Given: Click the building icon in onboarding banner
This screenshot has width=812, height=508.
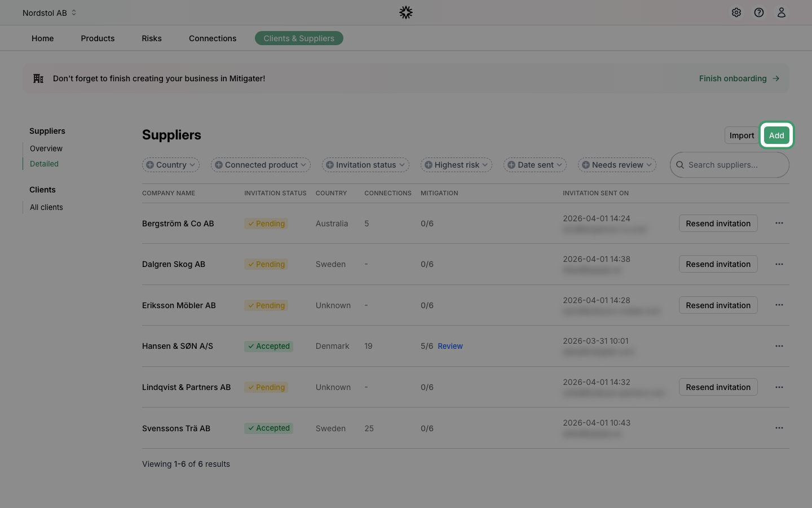Looking at the screenshot, I should [38, 78].
